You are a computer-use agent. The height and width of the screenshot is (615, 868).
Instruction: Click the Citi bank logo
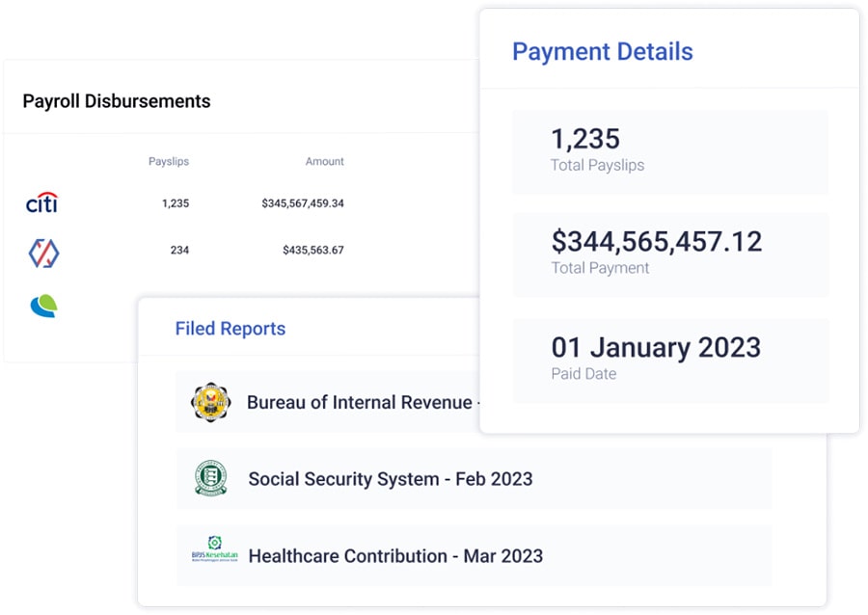click(42, 203)
